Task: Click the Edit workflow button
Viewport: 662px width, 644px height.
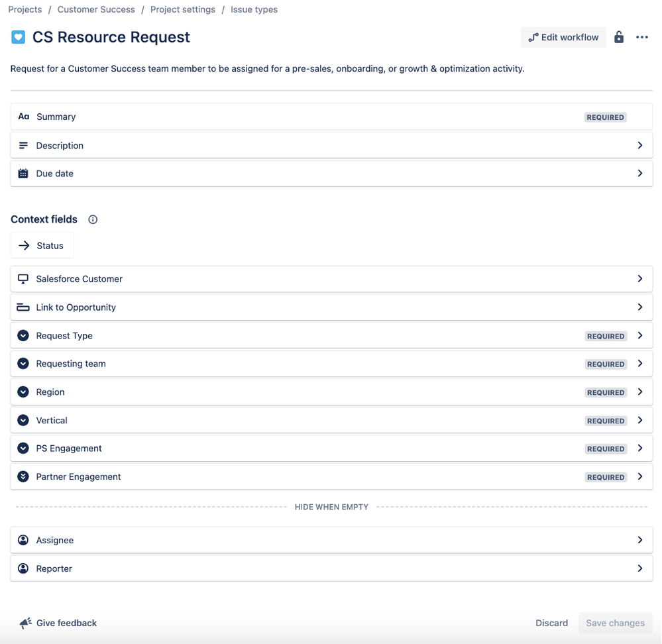Action: (563, 37)
